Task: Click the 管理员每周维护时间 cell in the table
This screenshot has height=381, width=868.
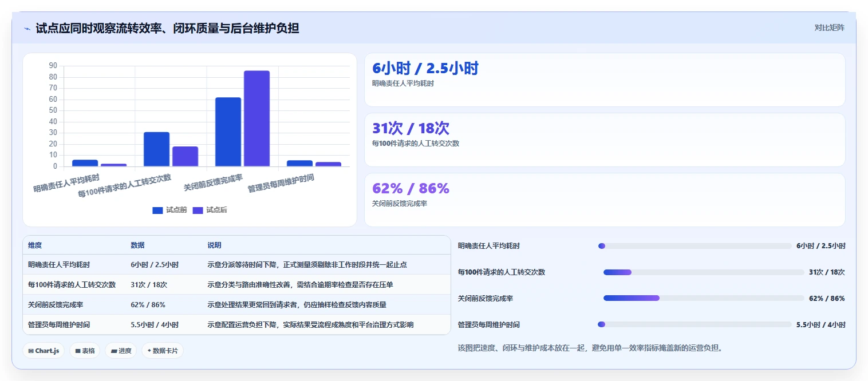Action: (x=59, y=324)
